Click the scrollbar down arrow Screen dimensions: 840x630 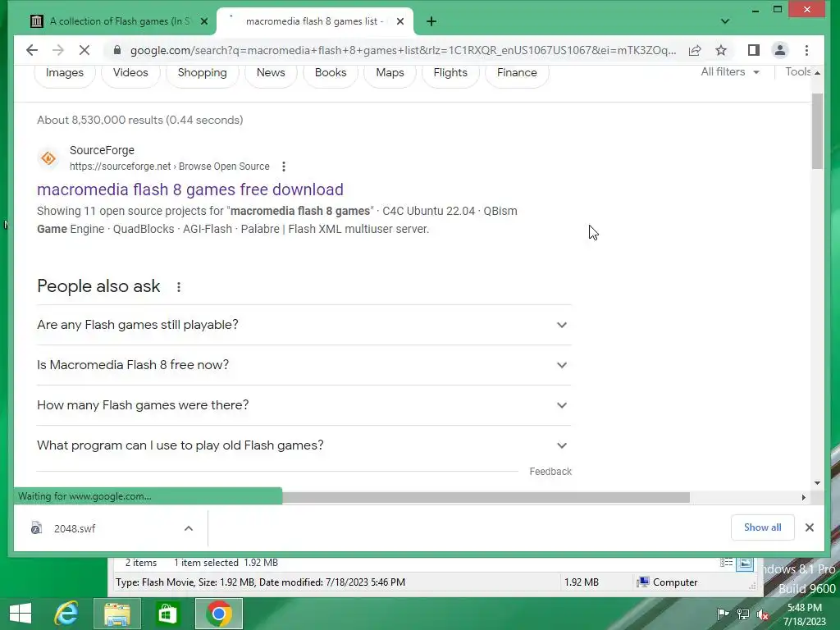click(817, 482)
